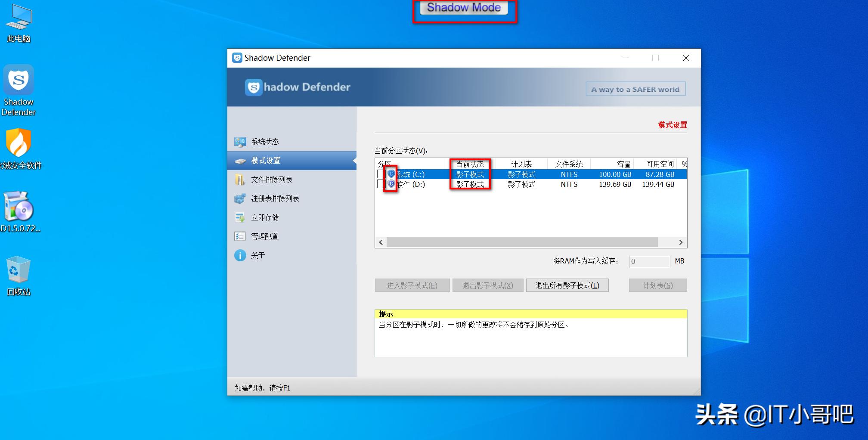The width and height of the screenshot is (868, 440).
Task: Click the RAM write cache input field
Action: [650, 261]
